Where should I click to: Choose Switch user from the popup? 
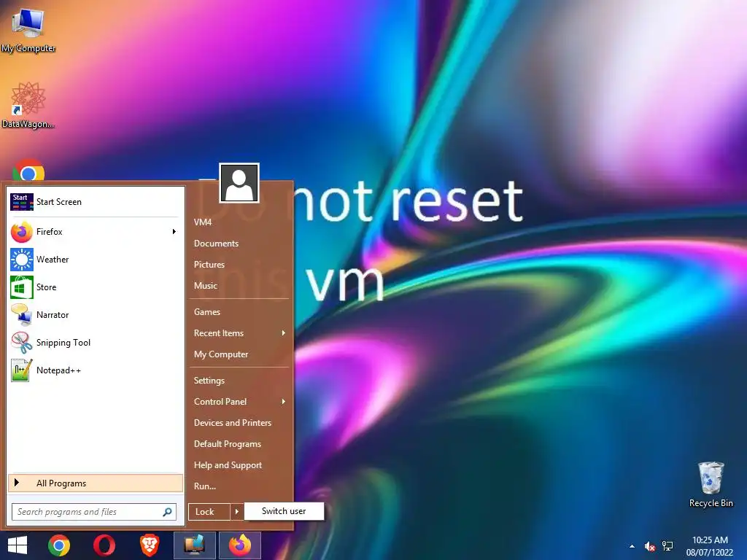pos(284,511)
